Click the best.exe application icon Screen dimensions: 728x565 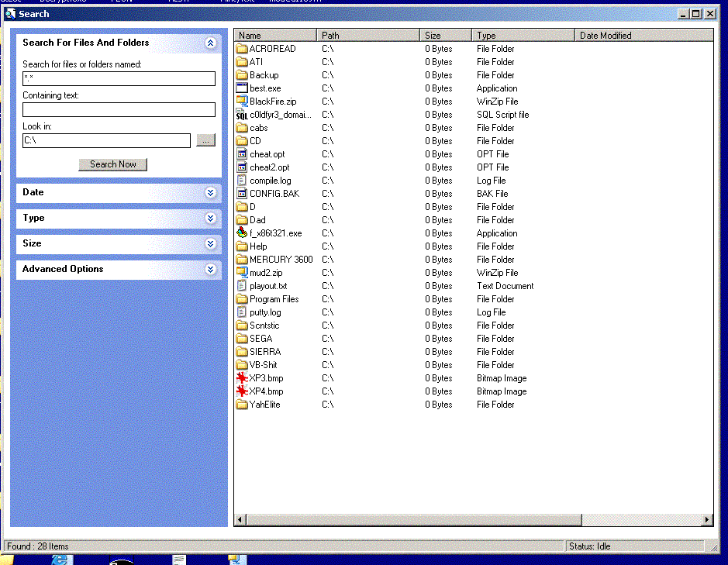[242, 88]
